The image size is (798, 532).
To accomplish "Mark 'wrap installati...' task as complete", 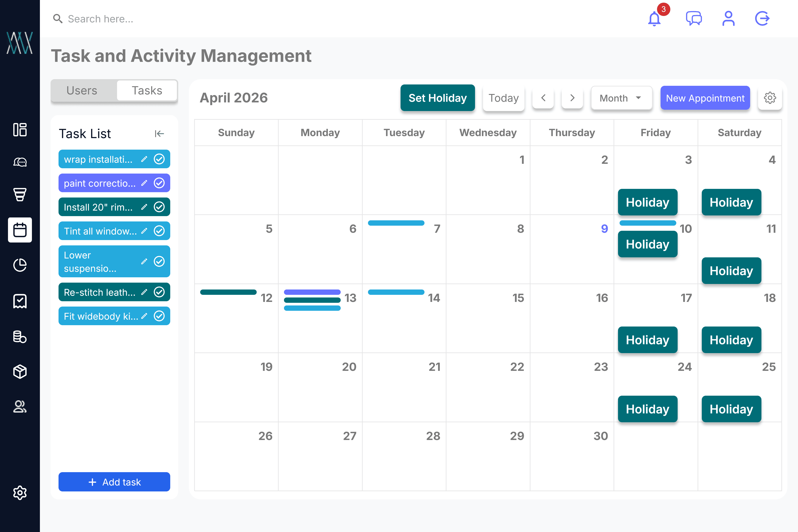I will click(159, 159).
